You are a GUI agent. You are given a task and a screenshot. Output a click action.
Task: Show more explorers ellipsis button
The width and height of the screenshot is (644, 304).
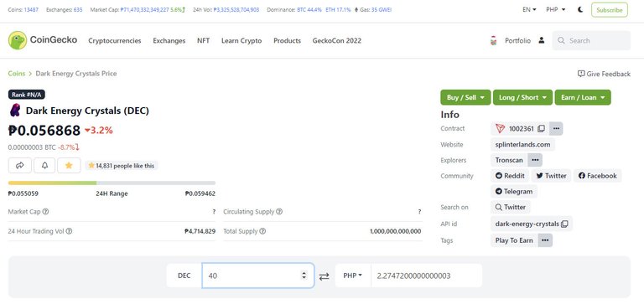[x=535, y=160]
